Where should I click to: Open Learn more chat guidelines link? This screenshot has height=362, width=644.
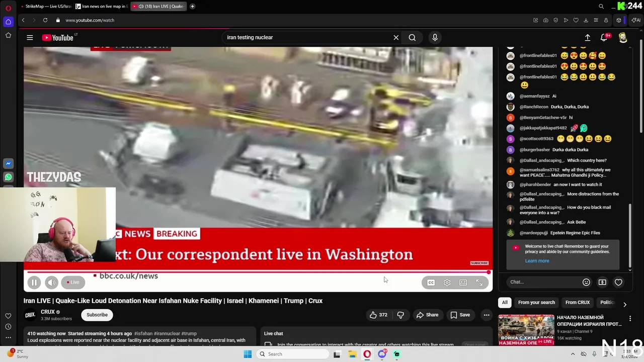click(537, 261)
